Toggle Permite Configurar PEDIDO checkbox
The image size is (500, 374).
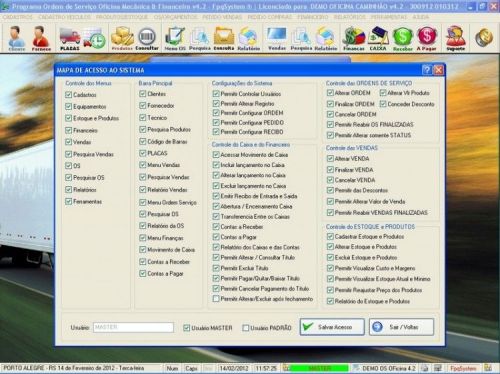[216, 123]
